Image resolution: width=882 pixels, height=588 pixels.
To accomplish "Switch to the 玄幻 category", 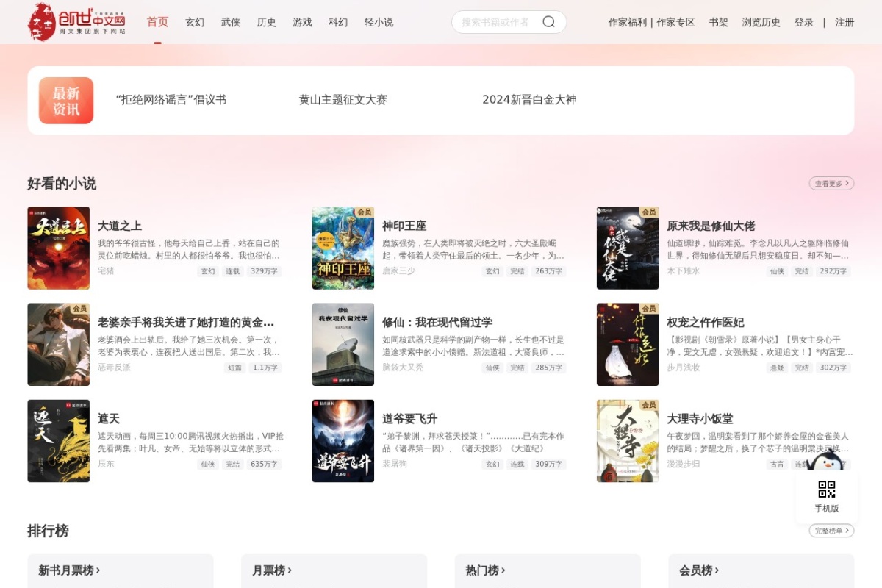I will (195, 22).
